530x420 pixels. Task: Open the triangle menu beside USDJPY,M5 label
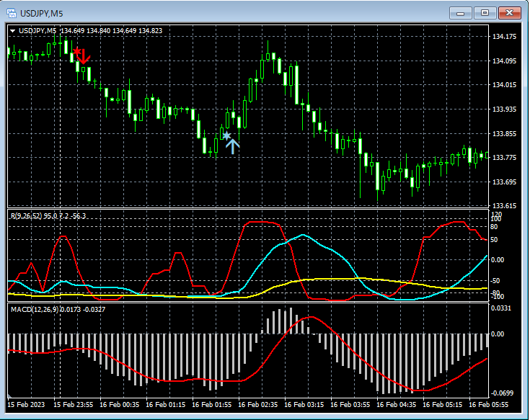tap(12, 30)
